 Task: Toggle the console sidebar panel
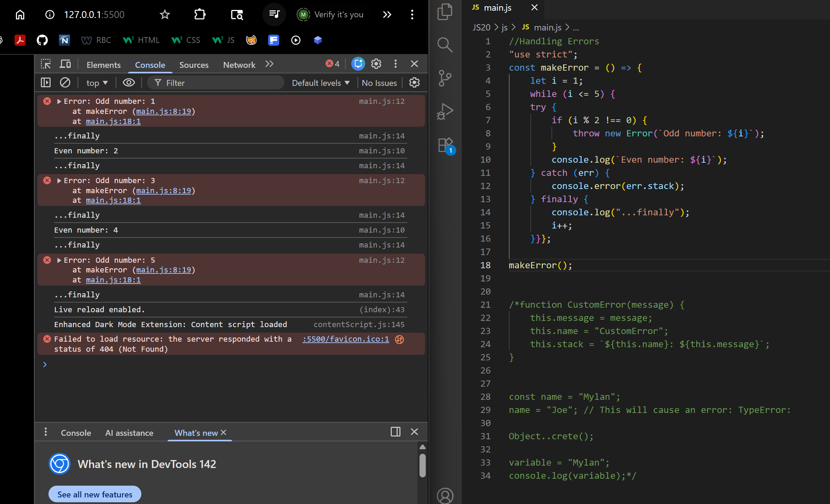46,83
